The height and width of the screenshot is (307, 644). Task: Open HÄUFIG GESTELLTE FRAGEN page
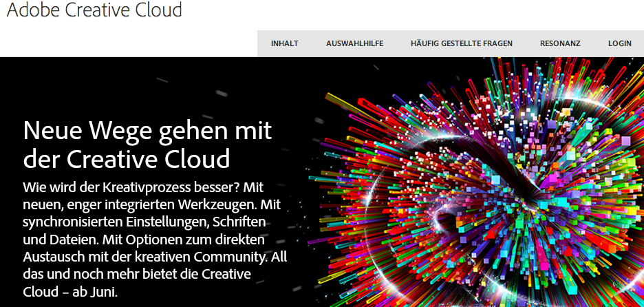point(462,43)
